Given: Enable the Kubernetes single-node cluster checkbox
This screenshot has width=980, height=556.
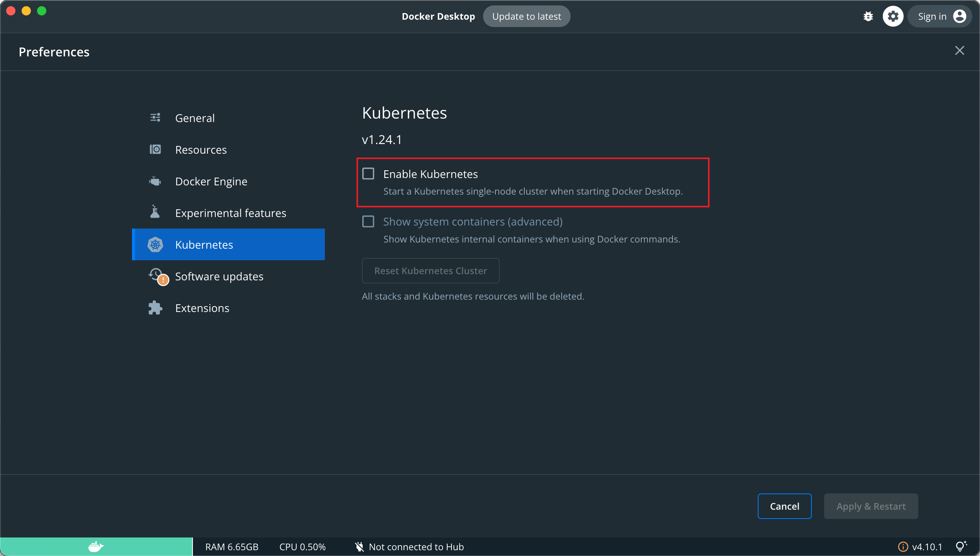Looking at the screenshot, I should point(368,174).
